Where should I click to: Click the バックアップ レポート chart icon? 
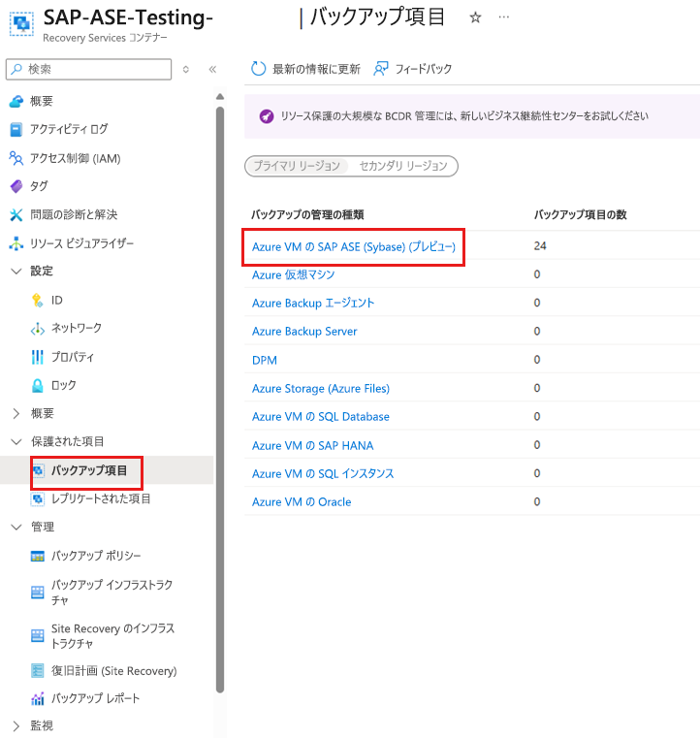(x=38, y=699)
